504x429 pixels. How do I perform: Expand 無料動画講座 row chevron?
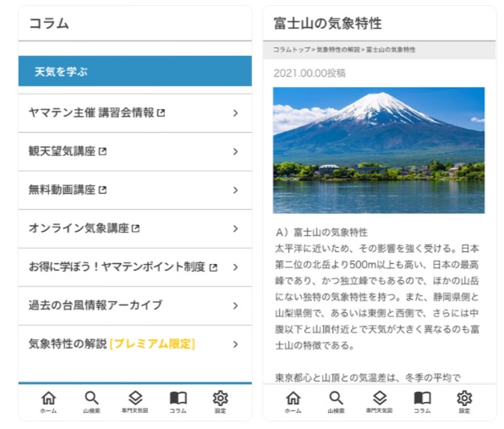coord(236,190)
